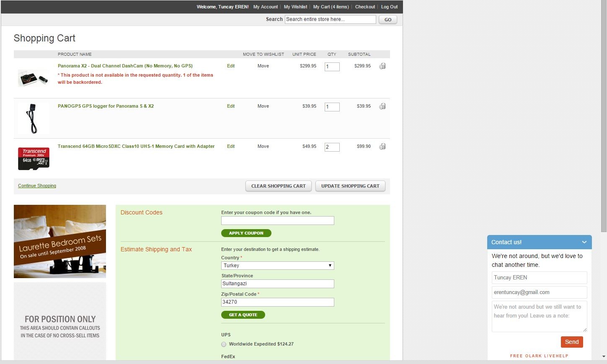The height and width of the screenshot is (364, 607).
Task: Click the $99.90 subtotal for Transcend card
Action: [364, 146]
